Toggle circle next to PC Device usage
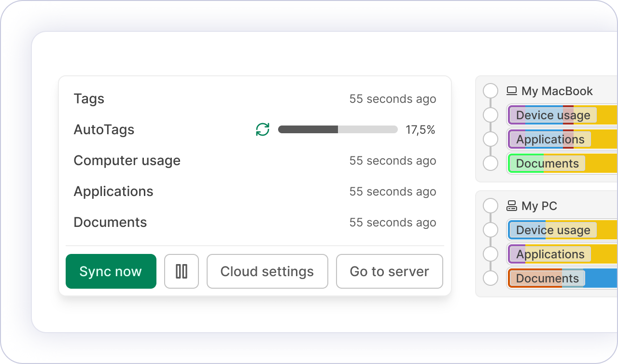This screenshot has width=618, height=364. (491, 230)
